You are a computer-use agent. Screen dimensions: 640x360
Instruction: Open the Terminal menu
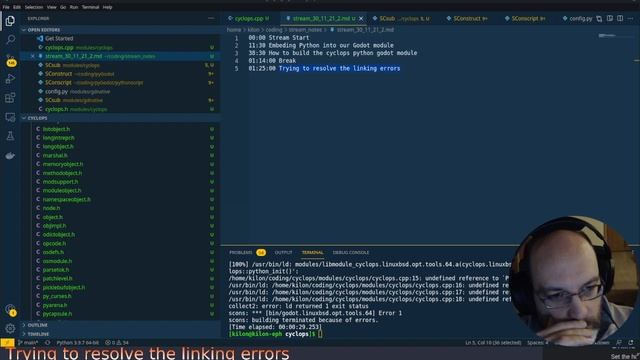(x=90, y=7)
